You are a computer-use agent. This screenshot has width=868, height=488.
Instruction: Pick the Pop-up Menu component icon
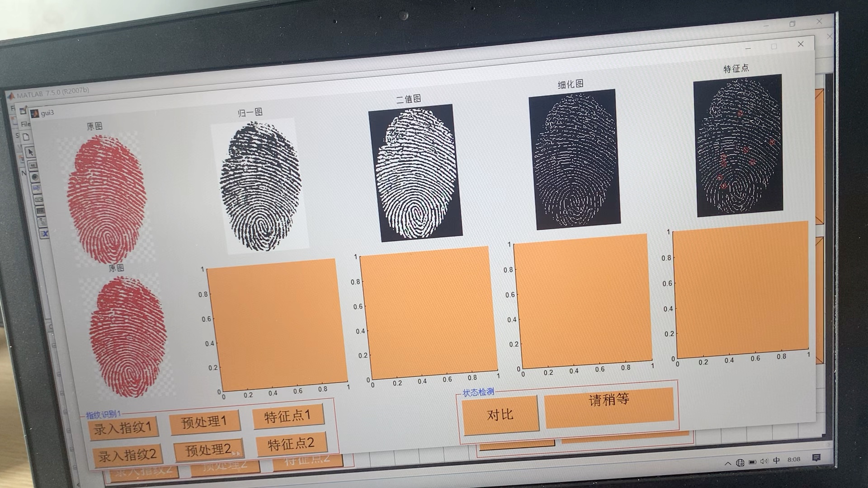click(39, 200)
